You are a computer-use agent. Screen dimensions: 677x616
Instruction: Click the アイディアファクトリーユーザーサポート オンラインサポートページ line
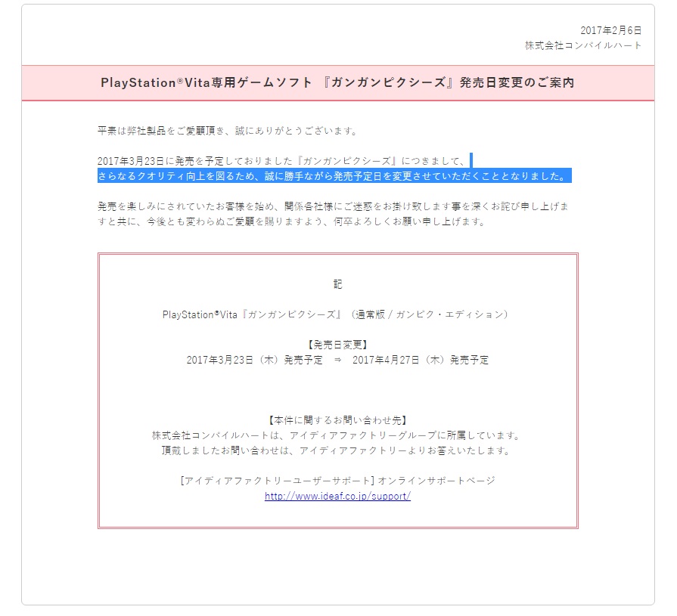click(337, 481)
